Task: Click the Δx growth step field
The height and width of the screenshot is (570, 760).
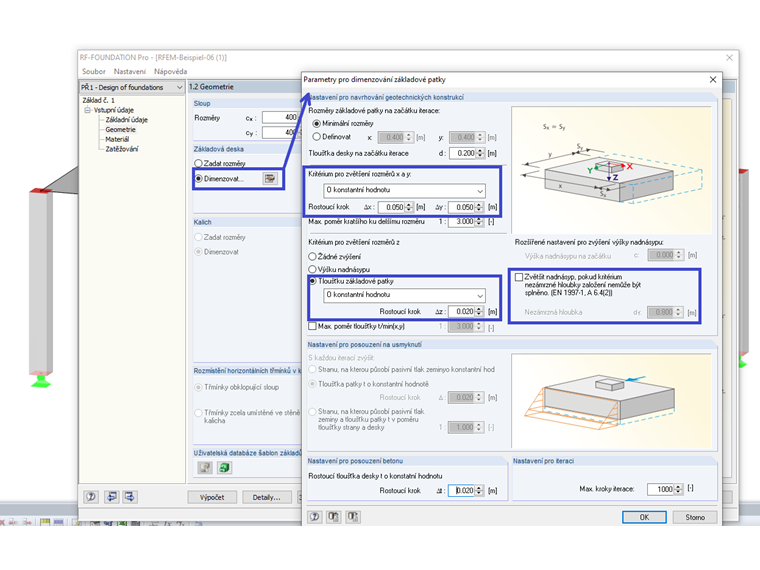Action: pyautogui.click(x=392, y=207)
